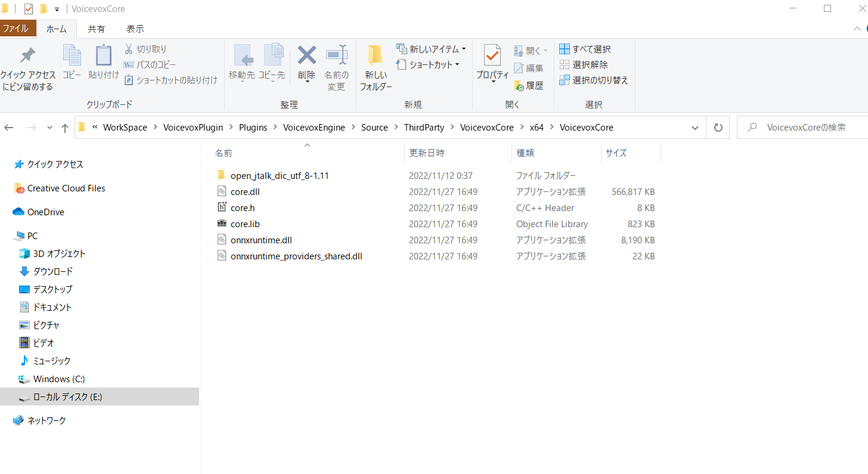Screen dimensions: 868x474
Task: Collapse the ribbon with the chevron
Action: (856, 29)
